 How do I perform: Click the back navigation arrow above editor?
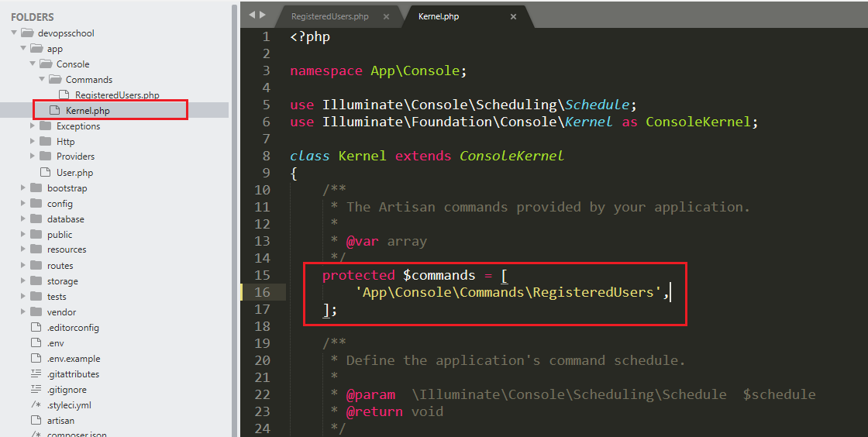252,15
